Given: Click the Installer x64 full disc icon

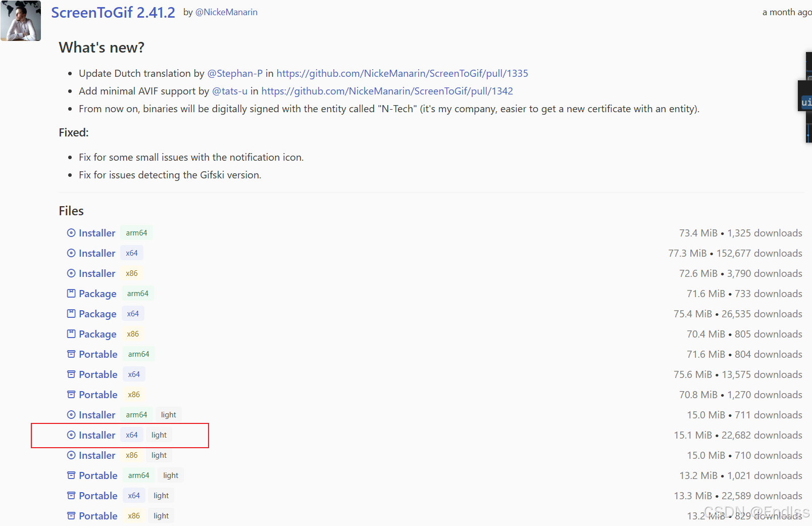Looking at the screenshot, I should [x=71, y=253].
